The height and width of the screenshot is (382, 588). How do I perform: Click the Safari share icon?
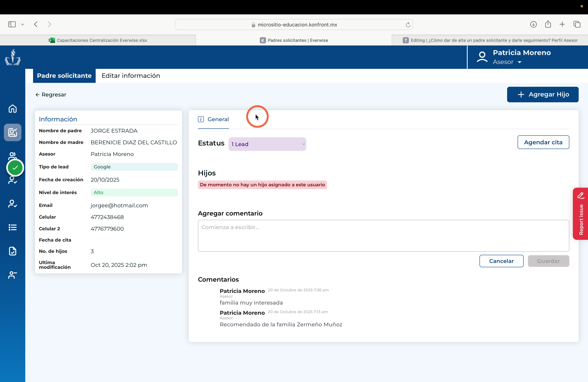548,24
